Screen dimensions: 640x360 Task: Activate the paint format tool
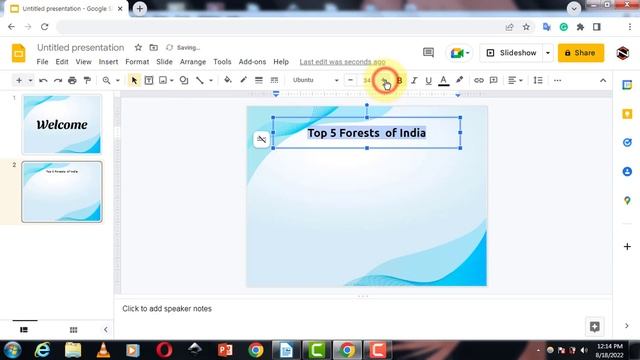point(87,80)
